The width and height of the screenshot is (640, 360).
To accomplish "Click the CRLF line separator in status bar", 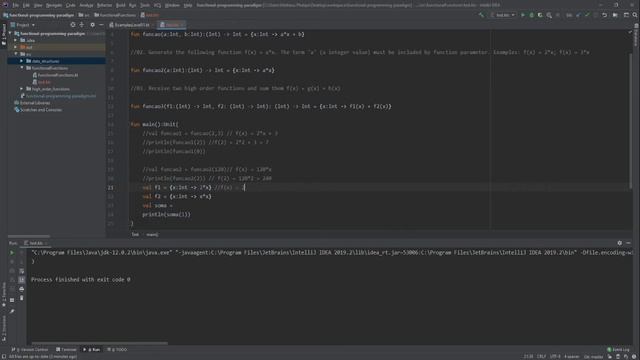I will tap(542, 356).
